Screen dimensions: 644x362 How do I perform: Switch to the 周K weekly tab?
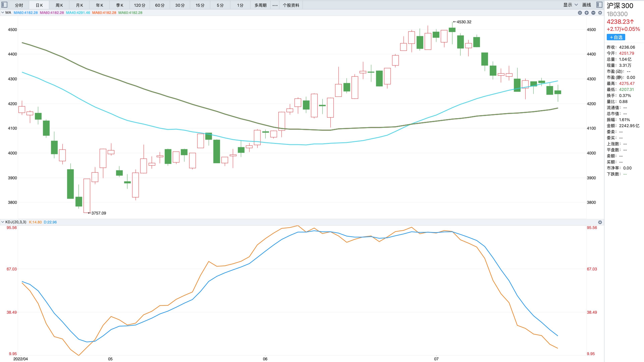click(x=59, y=5)
